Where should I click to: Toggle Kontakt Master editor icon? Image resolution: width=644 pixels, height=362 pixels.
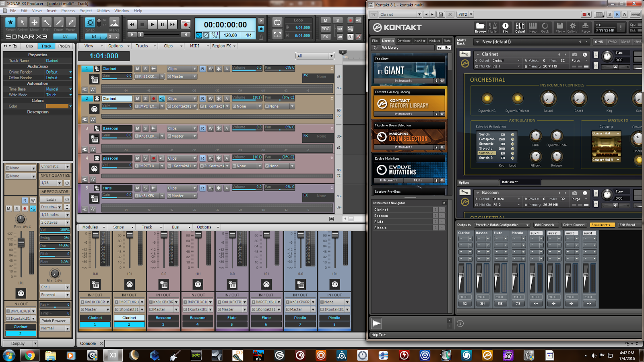[x=493, y=27]
